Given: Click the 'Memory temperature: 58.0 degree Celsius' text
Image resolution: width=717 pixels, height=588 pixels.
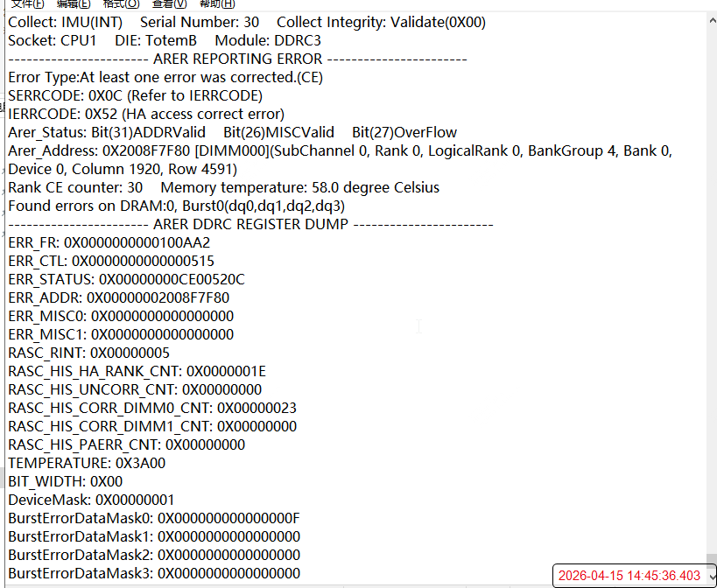Looking at the screenshot, I should point(299,187).
